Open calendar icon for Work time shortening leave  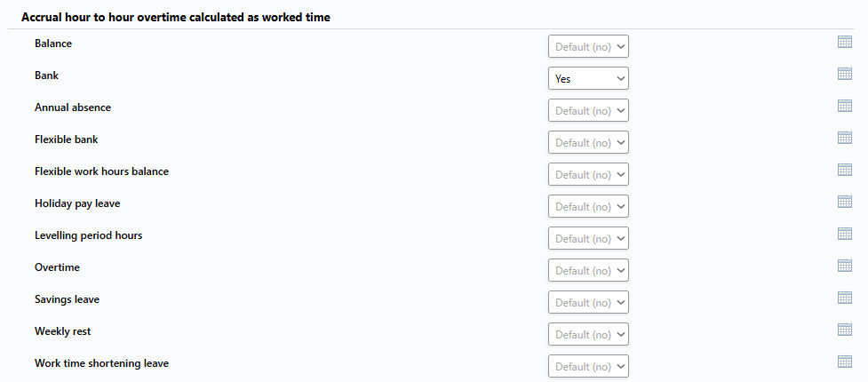[845, 362]
